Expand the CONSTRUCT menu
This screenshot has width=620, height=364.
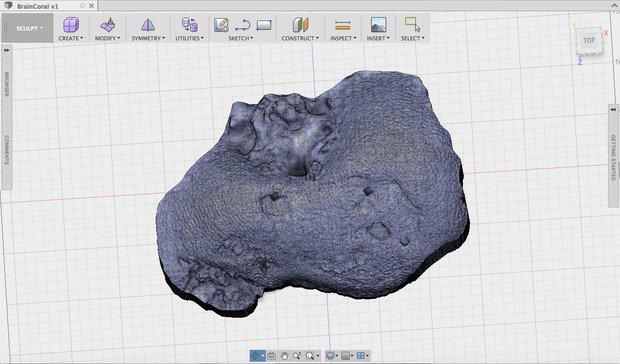point(300,38)
